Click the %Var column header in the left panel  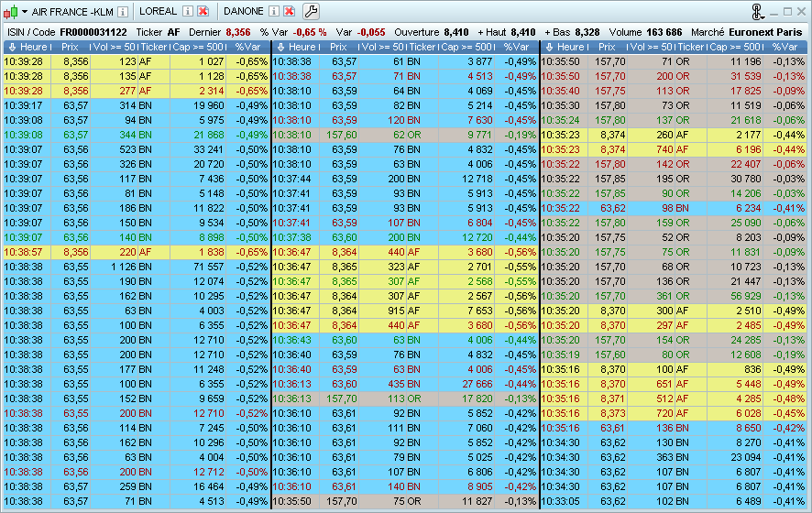[x=247, y=47]
